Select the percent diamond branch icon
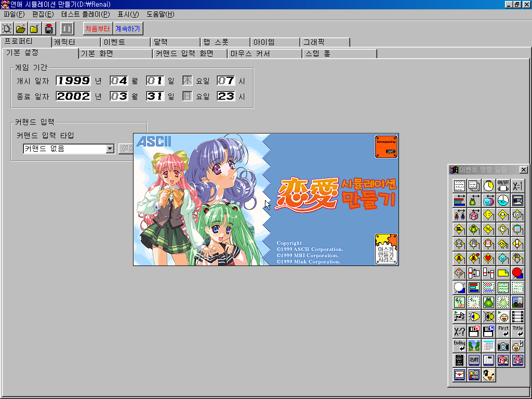 (x=488, y=230)
